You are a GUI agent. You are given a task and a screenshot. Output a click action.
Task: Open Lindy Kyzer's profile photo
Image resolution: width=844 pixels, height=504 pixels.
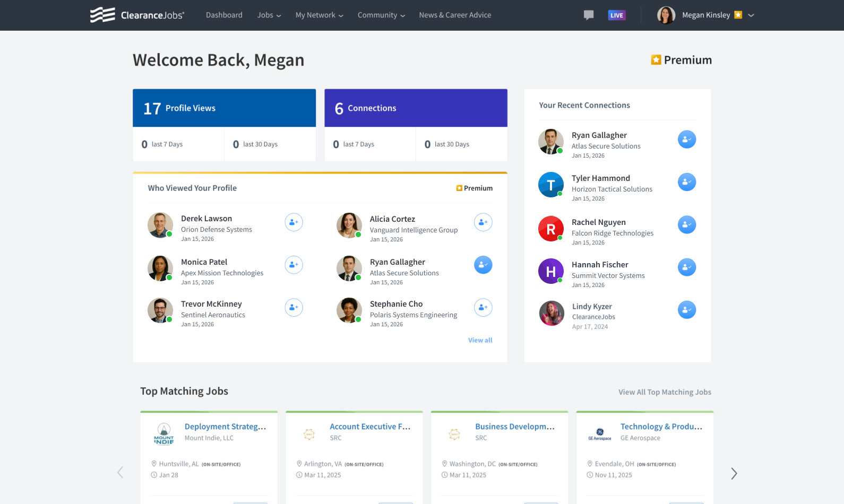coord(552,313)
